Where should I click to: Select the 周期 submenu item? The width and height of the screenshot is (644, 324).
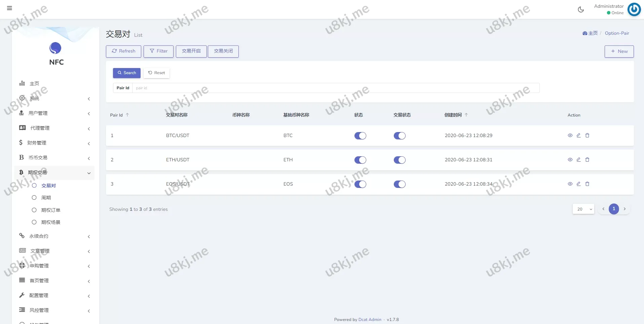(46, 198)
